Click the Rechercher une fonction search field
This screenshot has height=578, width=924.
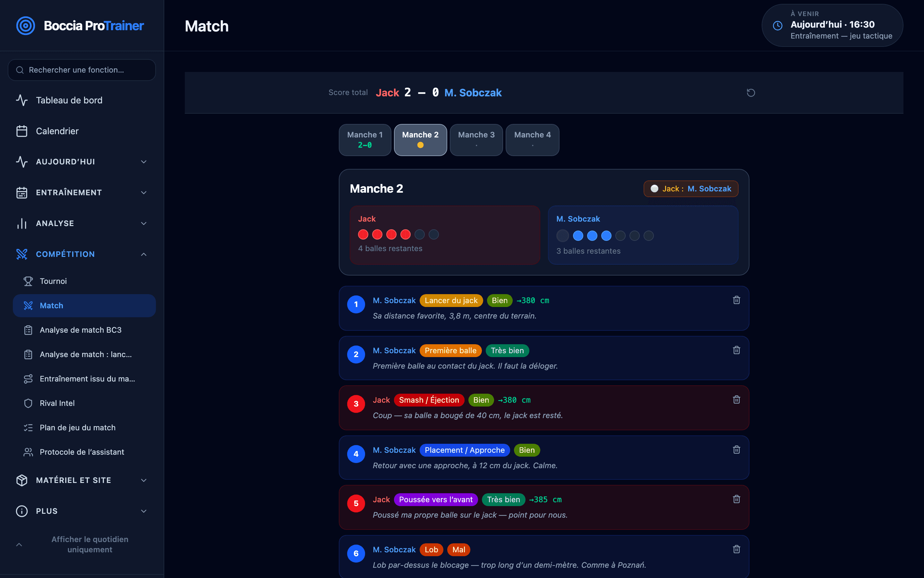point(82,70)
